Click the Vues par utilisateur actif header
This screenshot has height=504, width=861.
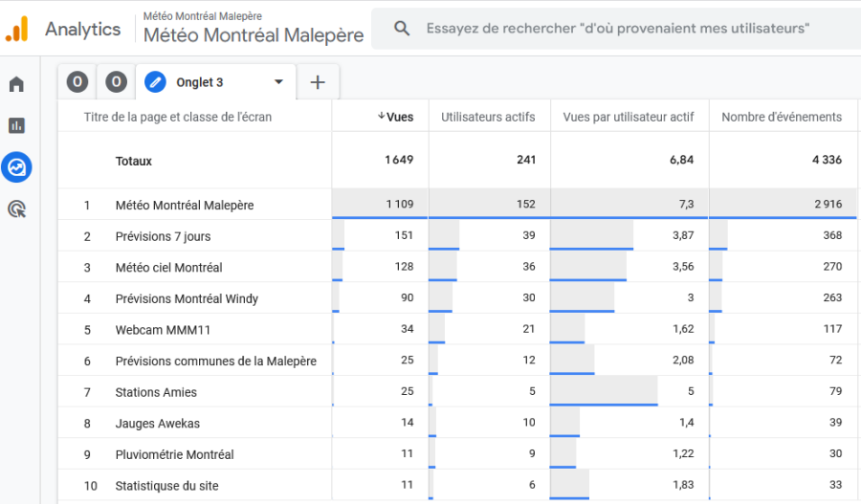pyautogui.click(x=628, y=117)
